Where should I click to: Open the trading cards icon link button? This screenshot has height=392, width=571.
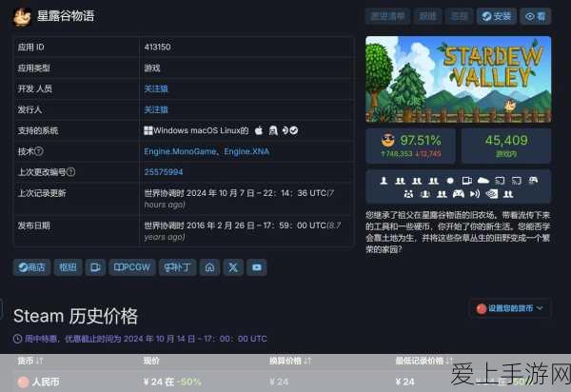point(95,267)
